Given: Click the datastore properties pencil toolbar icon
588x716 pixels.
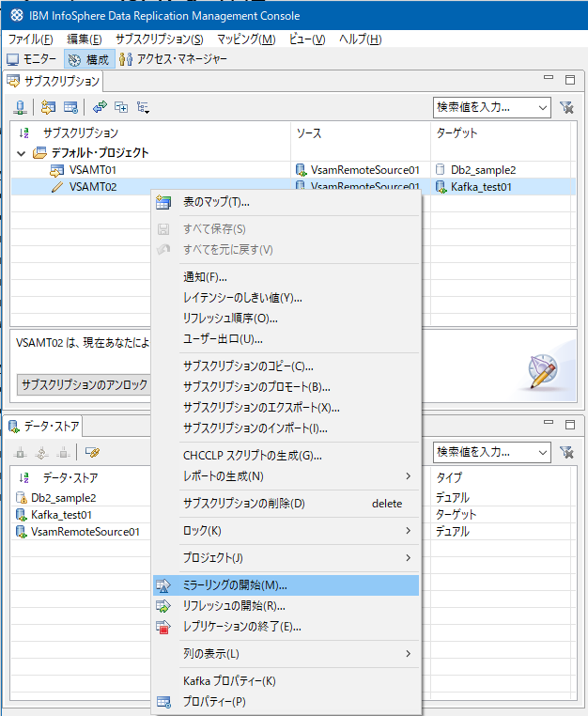Looking at the screenshot, I should point(92,453).
